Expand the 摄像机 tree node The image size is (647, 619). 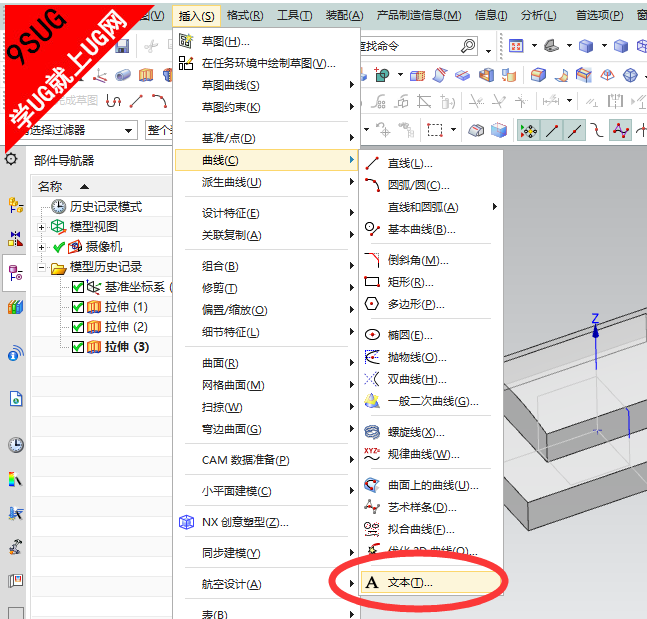[41, 247]
